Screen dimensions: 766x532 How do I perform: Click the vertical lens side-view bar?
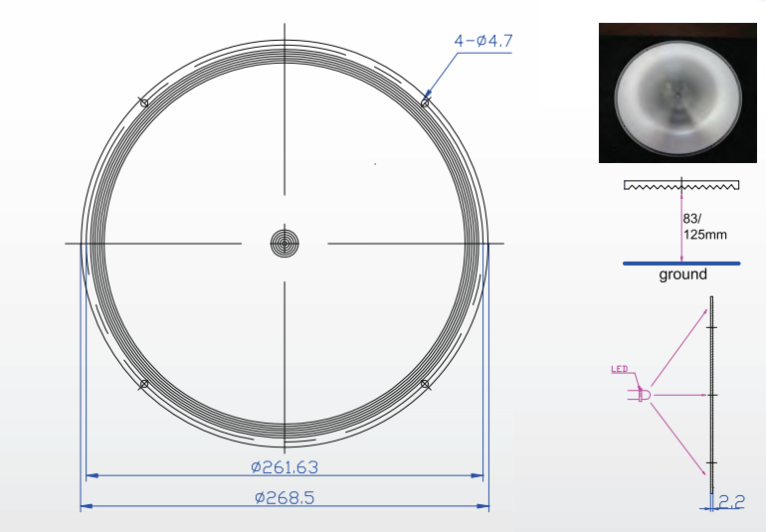(x=711, y=395)
